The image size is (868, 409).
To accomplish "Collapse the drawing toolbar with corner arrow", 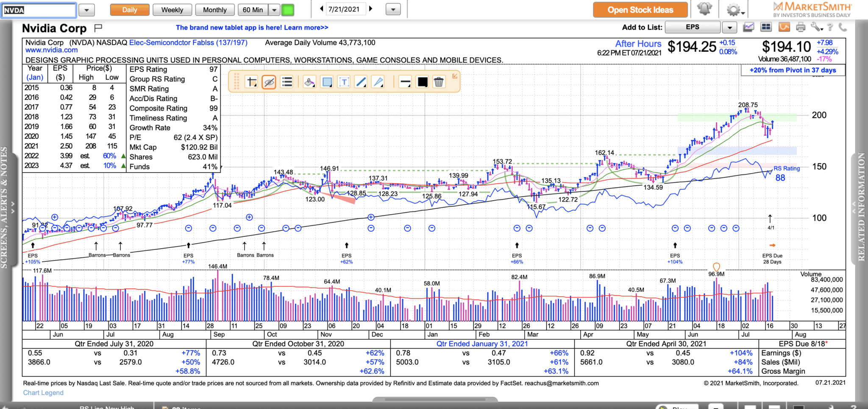I will (455, 76).
